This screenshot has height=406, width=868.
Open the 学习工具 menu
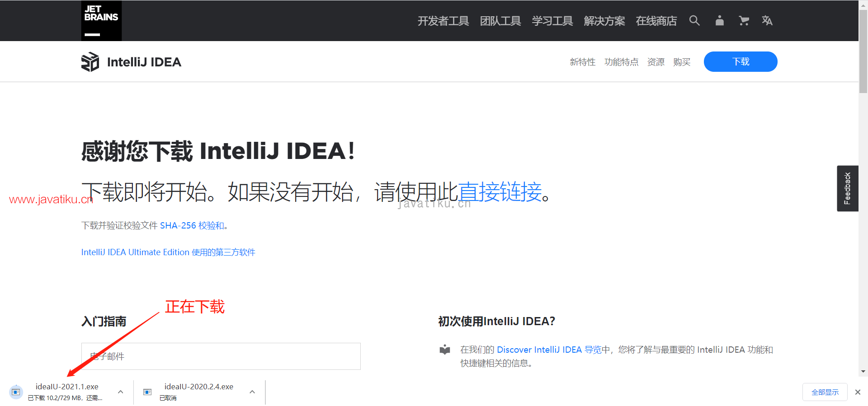552,21
